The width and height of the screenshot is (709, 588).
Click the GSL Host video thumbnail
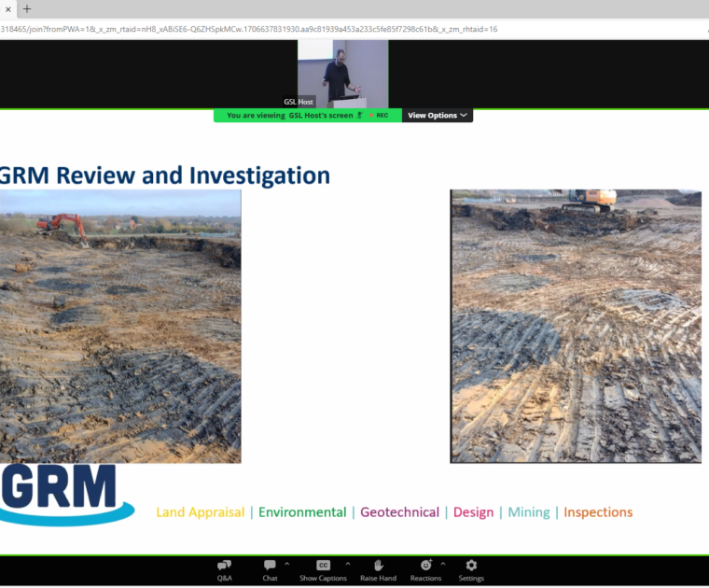pyautogui.click(x=342, y=74)
